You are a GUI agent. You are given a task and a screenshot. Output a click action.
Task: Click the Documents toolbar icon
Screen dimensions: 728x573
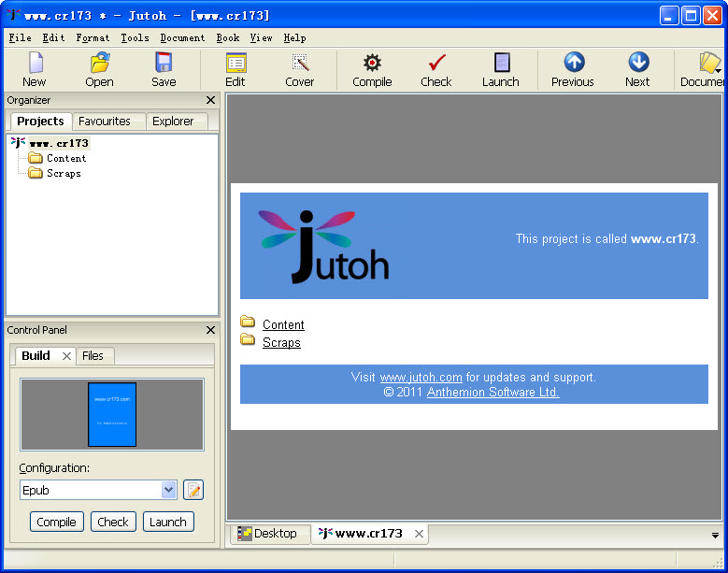coord(709,63)
